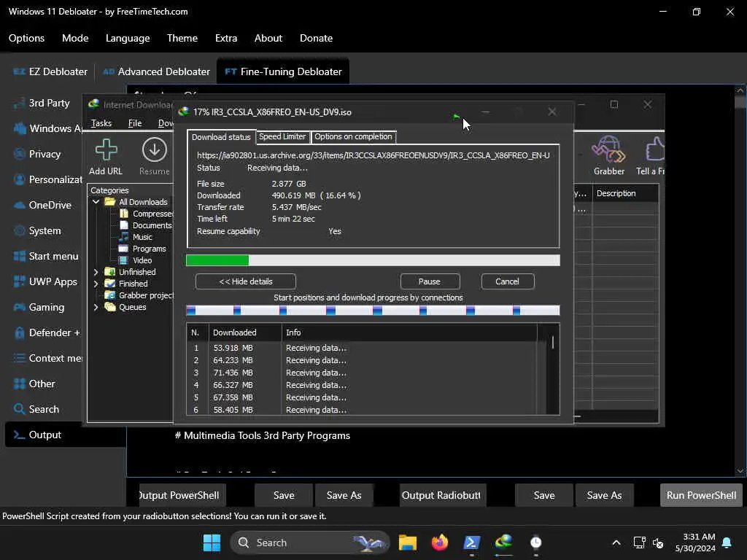Screen dimensions: 747x560
Task: Launch File Explorer from the taskbar
Action: pyautogui.click(x=408, y=542)
